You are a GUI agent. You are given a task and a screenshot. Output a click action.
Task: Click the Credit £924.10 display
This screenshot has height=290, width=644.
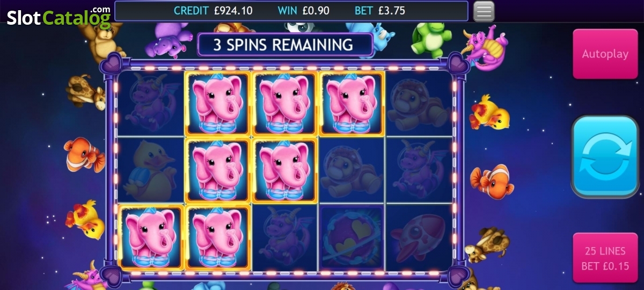pos(213,11)
